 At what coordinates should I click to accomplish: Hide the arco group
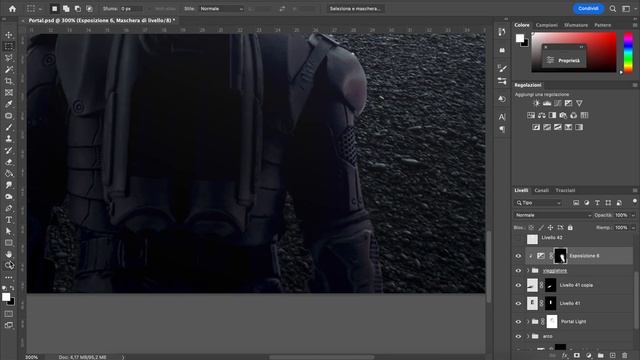pyautogui.click(x=518, y=336)
